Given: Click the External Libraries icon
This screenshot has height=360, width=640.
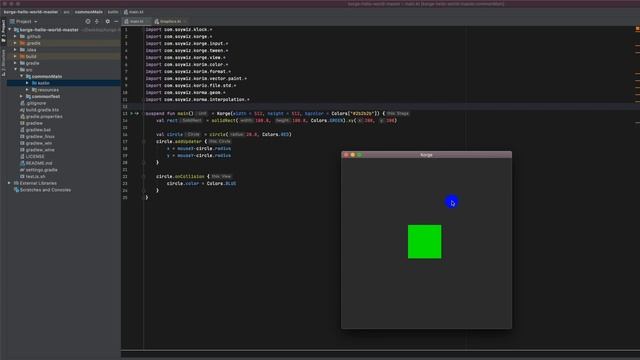Looking at the screenshot, I should [x=16, y=183].
